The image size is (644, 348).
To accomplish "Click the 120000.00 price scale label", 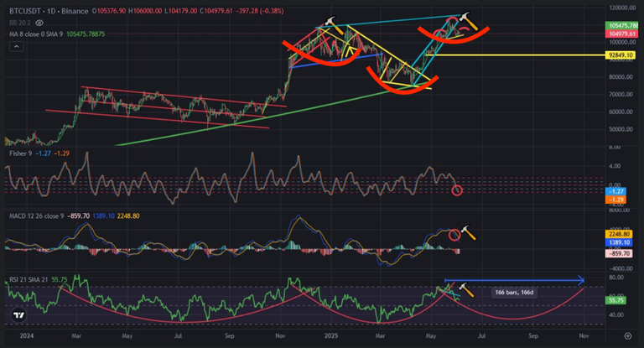I will coord(622,8).
